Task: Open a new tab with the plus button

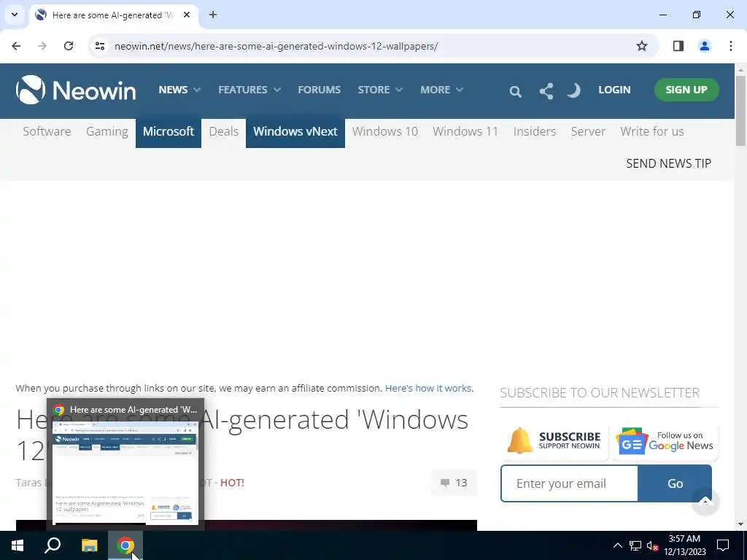Action: point(212,15)
